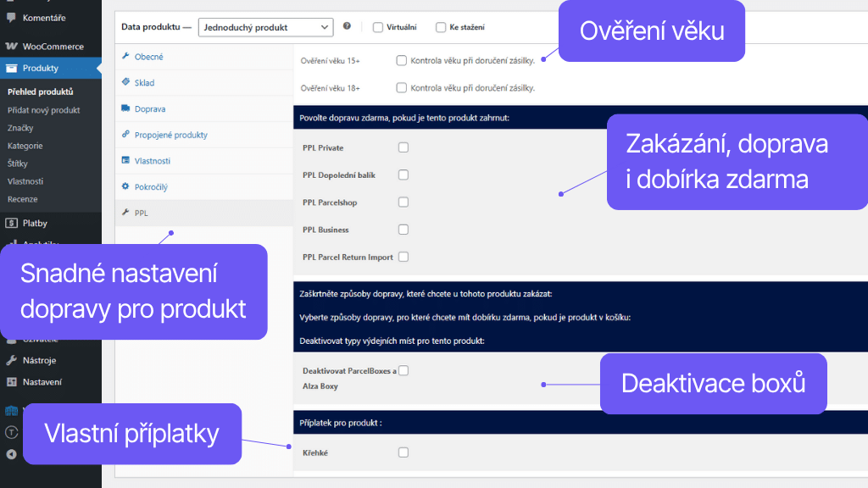
Task: Click the Doprava truck icon
Action: (x=125, y=108)
